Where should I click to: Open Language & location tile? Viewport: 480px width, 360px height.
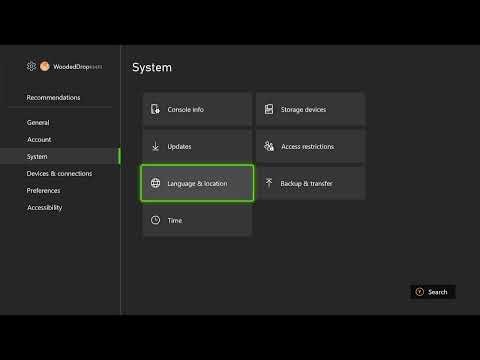[x=197, y=183]
